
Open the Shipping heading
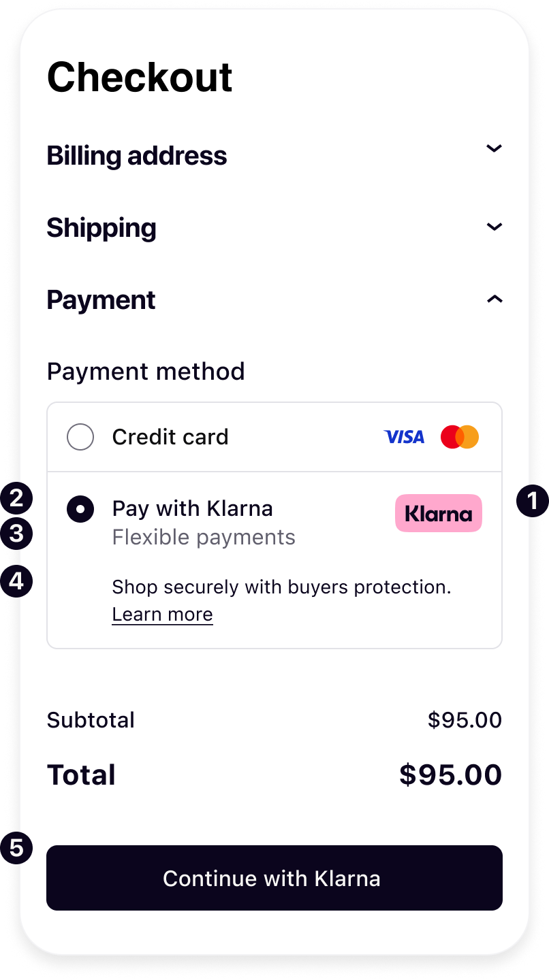[101, 228]
